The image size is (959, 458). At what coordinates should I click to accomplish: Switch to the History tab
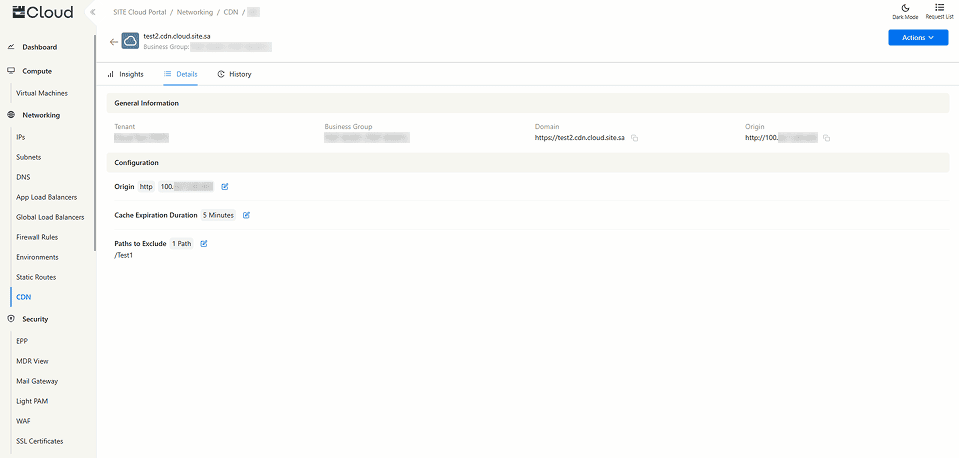tap(235, 74)
